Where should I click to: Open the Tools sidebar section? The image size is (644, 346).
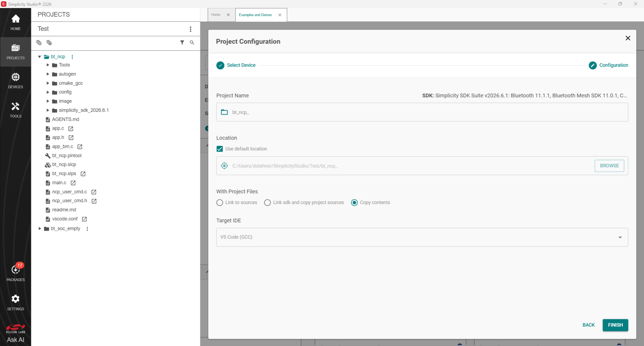coord(15,110)
